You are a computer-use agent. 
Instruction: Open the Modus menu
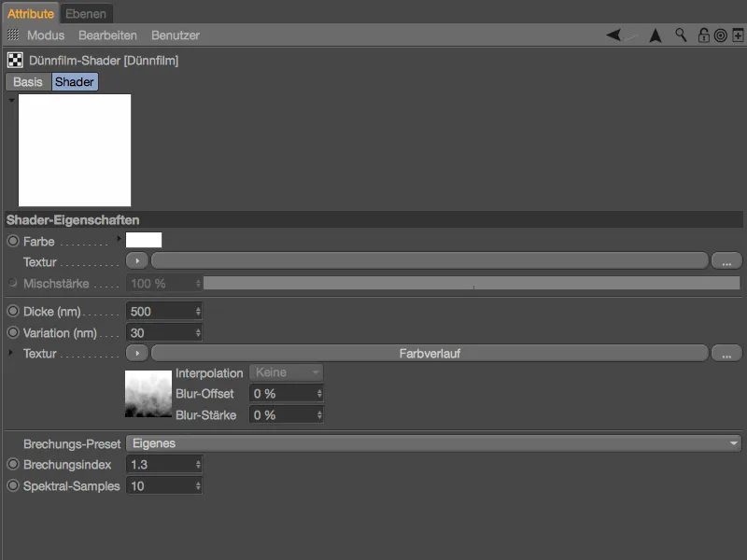click(x=46, y=35)
